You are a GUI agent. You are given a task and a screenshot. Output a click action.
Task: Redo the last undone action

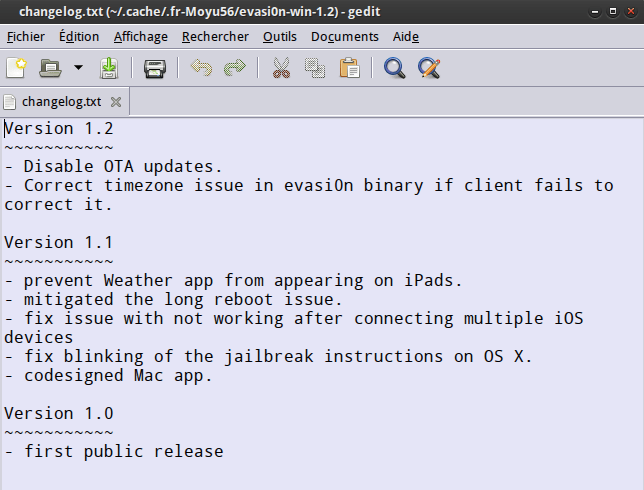[235, 68]
